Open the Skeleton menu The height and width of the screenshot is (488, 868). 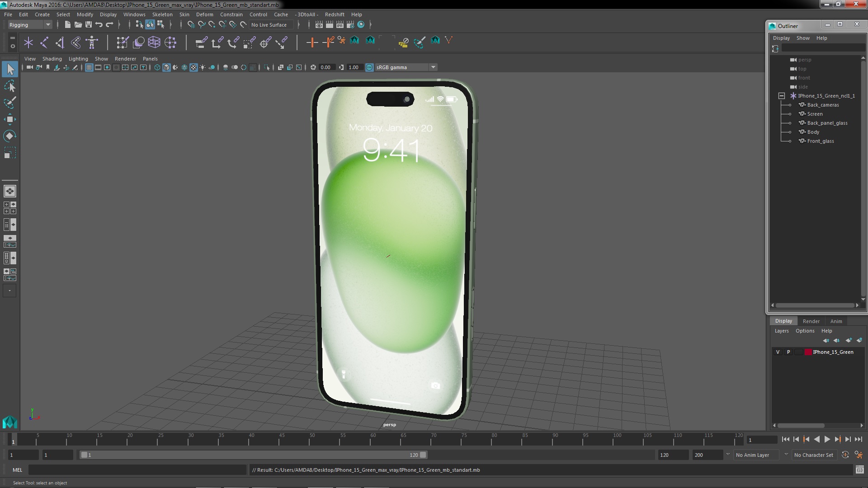[x=162, y=14]
